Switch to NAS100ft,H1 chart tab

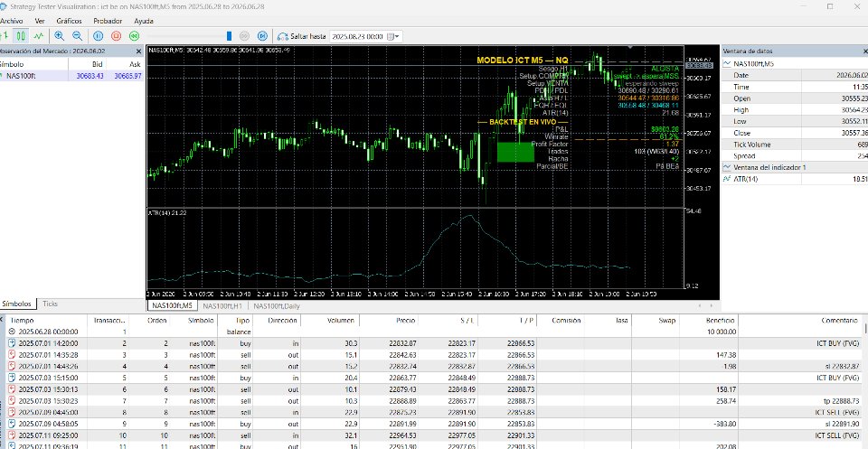point(222,305)
